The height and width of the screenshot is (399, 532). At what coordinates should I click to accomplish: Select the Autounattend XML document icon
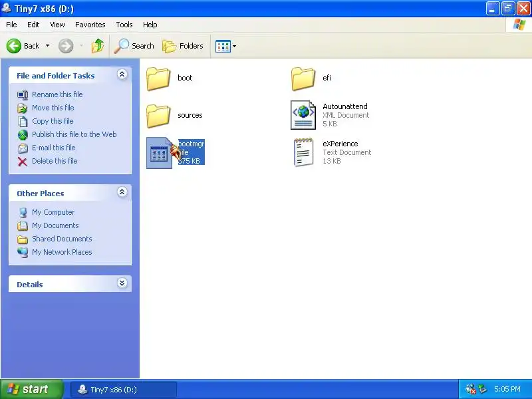pyautogui.click(x=303, y=115)
